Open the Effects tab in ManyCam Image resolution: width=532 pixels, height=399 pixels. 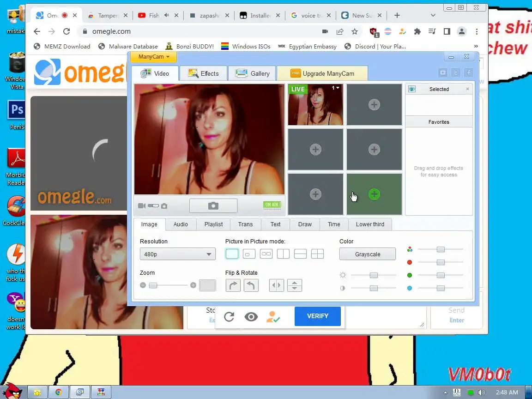(x=203, y=73)
